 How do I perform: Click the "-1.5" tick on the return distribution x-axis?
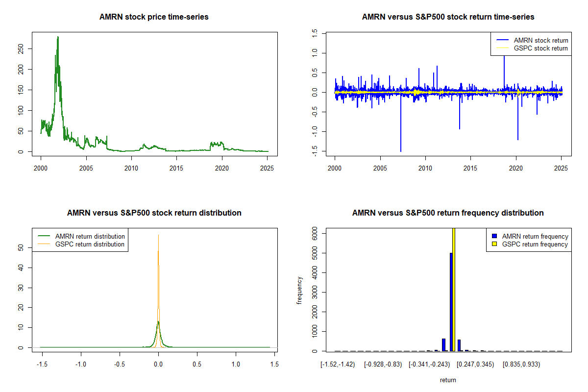point(42,364)
